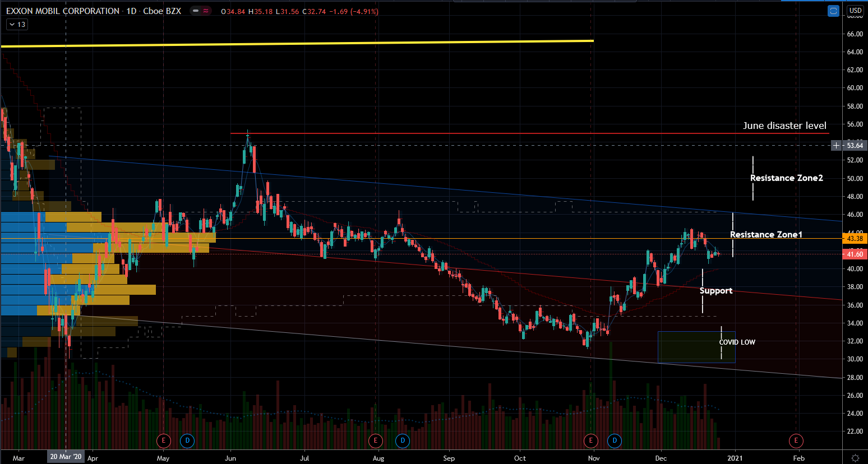This screenshot has height=464, width=868.
Task: Select the yellow trend line drawing
Action: point(297,44)
